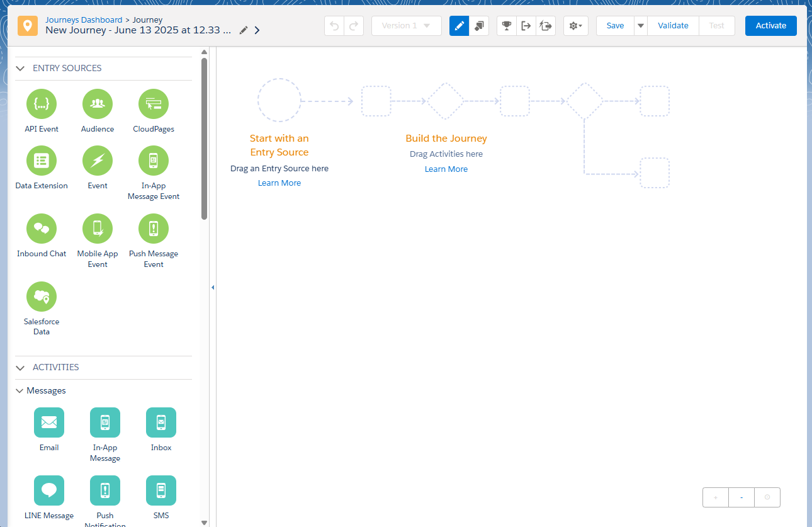Image resolution: width=812 pixels, height=527 pixels.
Task: Click the Journeys Dashboard breadcrumb link
Action: 84,20
